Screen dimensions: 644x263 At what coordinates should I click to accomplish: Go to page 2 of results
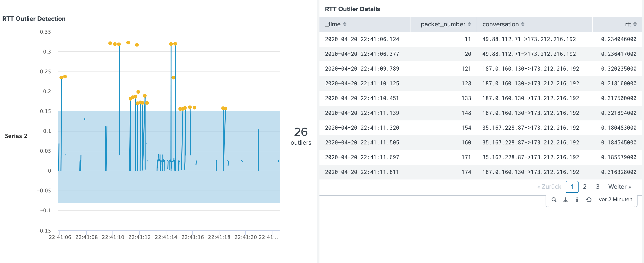585,187
